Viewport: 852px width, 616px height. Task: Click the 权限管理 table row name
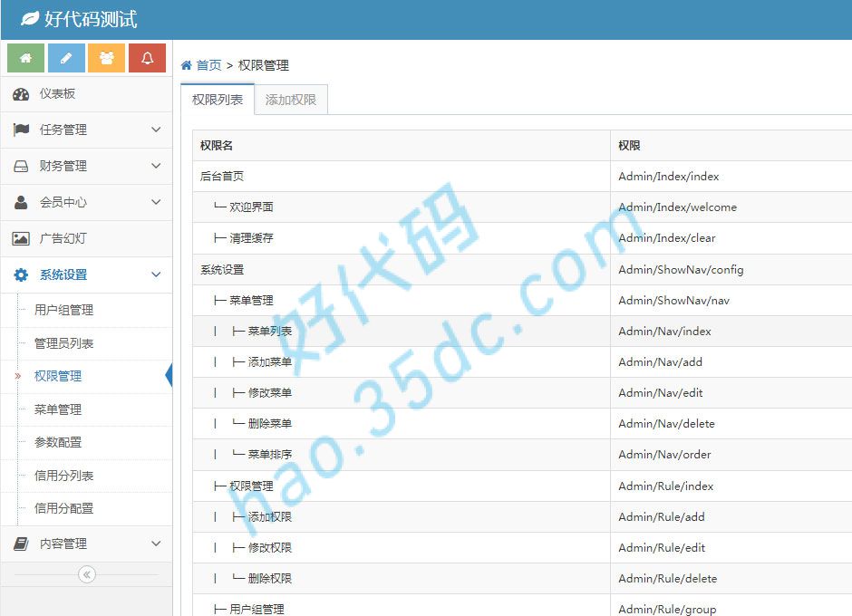click(x=251, y=486)
